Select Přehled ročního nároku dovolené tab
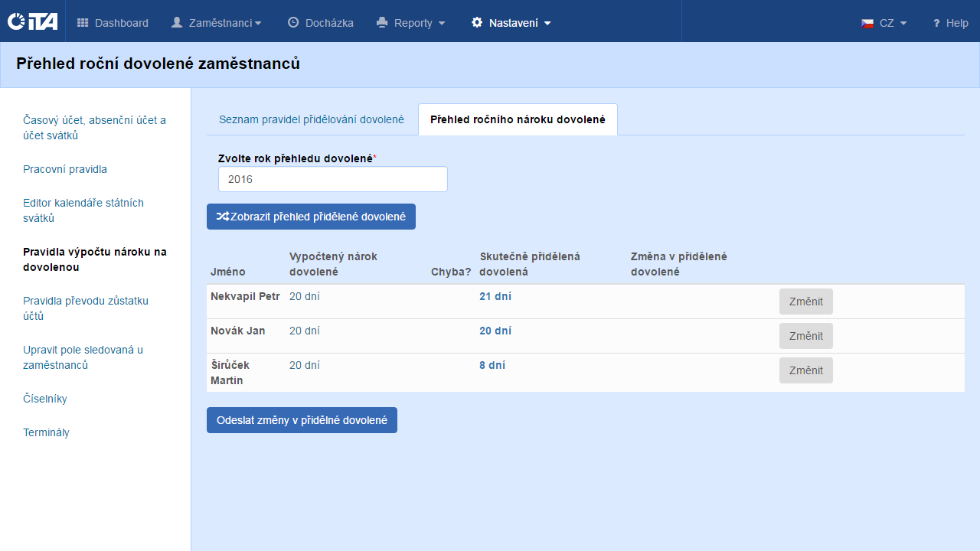Image resolution: width=980 pixels, height=551 pixels. [518, 119]
